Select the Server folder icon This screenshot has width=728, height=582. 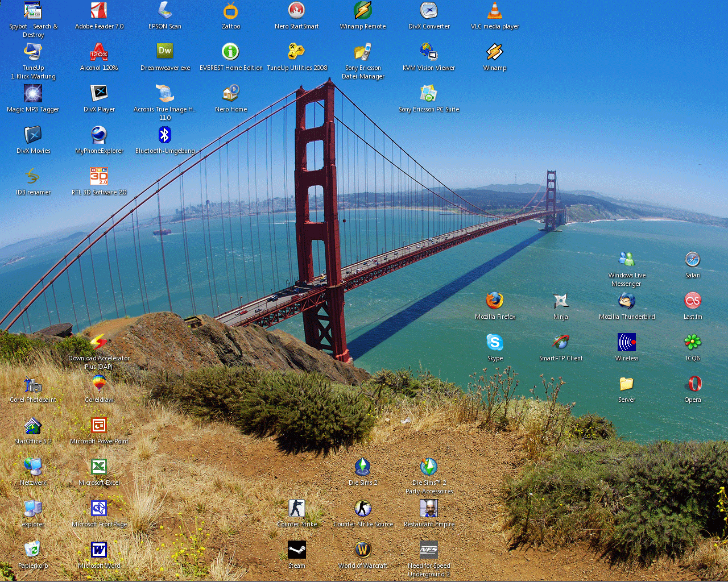coord(627,384)
